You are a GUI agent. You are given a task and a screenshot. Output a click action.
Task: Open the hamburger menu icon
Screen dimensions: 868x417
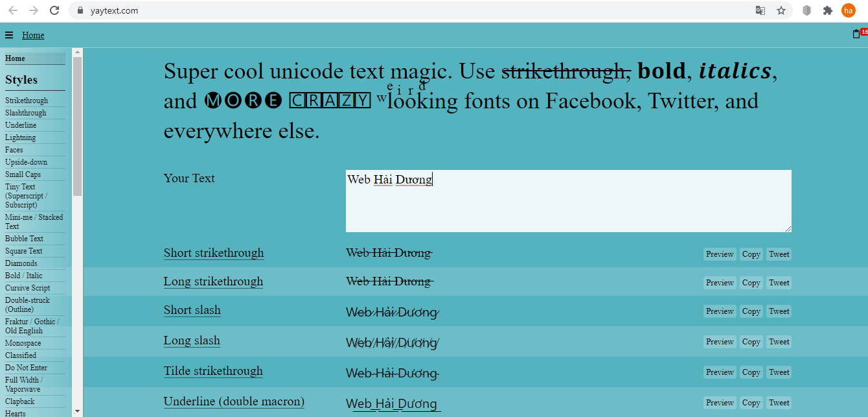click(8, 36)
